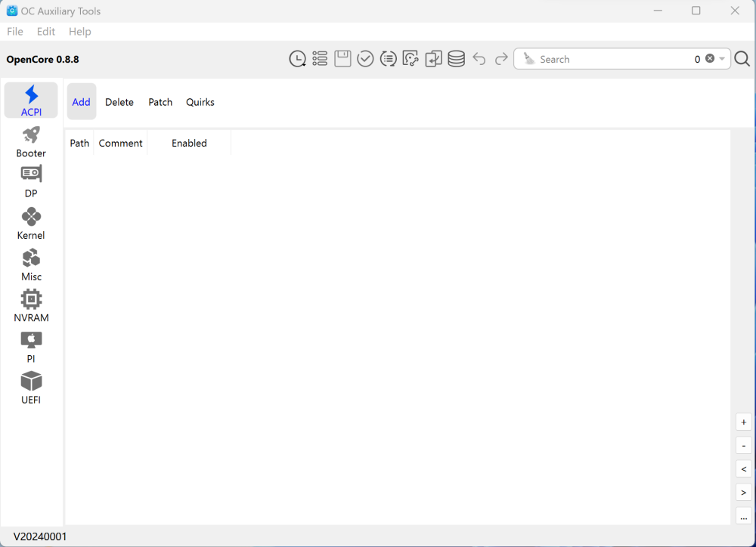Save config with the floppy disk icon
The image size is (756, 547).
[x=342, y=59]
